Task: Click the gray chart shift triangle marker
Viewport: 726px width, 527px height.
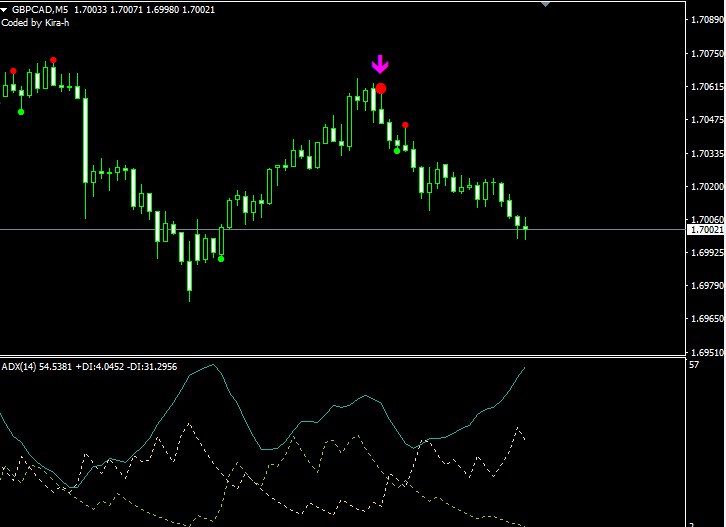Action: [545, 4]
